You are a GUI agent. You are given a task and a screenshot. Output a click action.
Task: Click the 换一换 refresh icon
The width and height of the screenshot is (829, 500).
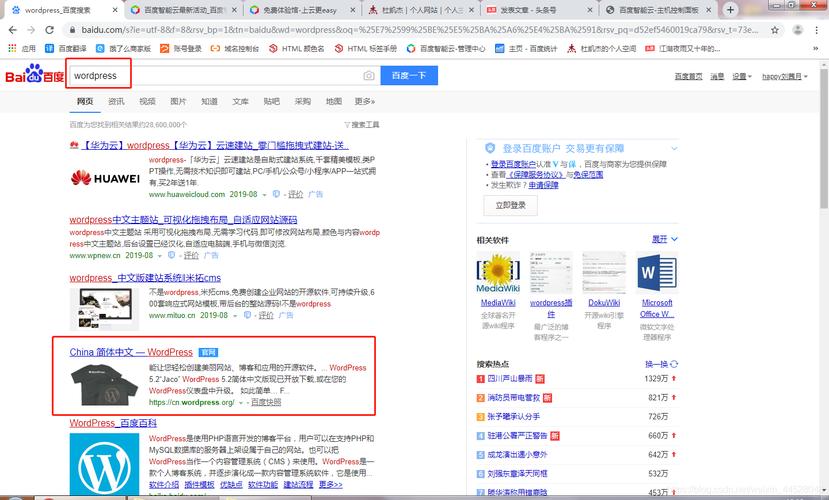point(674,364)
